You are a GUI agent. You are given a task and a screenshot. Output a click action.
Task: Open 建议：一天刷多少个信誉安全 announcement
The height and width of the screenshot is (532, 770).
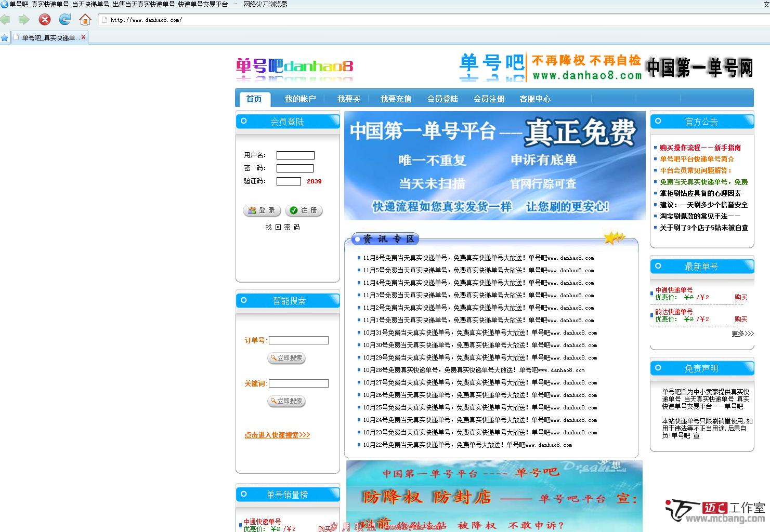pos(703,205)
